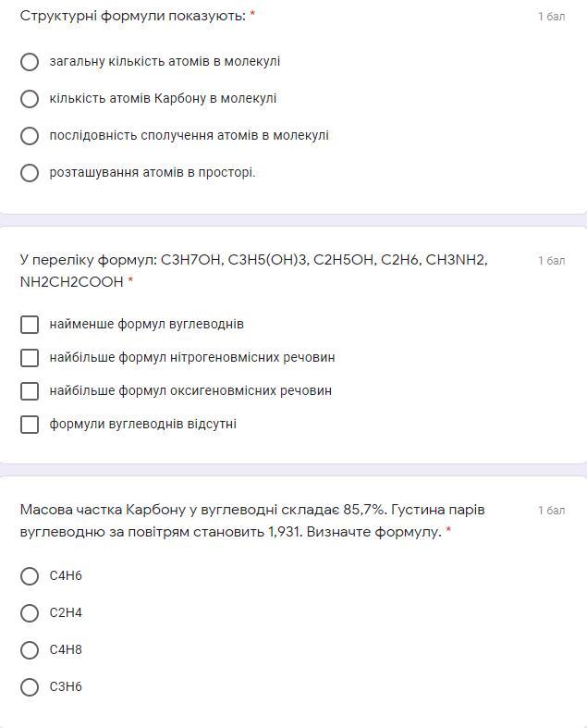587x728 pixels.
Task: Check "формули вуглеводнів відсутні" option
Action: pyautogui.click(x=30, y=425)
